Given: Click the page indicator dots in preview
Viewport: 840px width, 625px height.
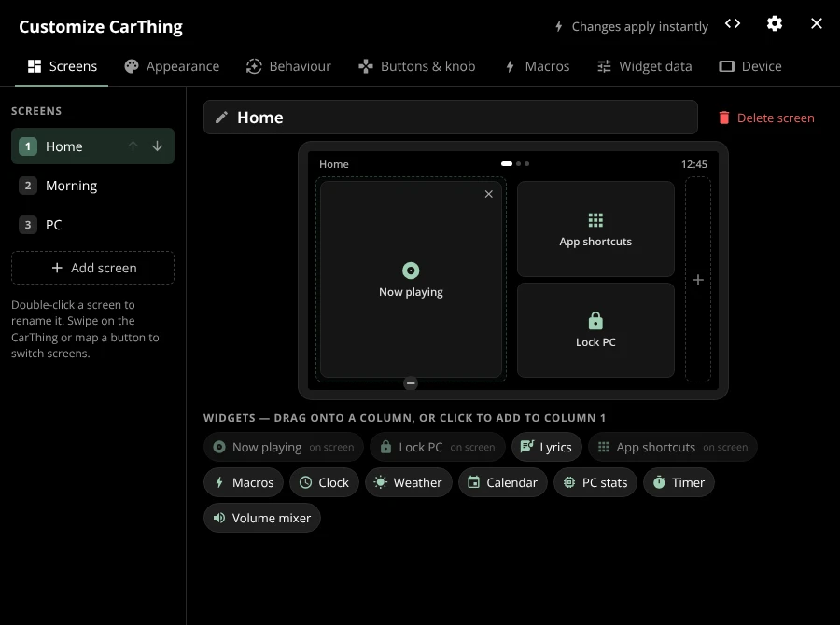Looking at the screenshot, I should pos(515,164).
